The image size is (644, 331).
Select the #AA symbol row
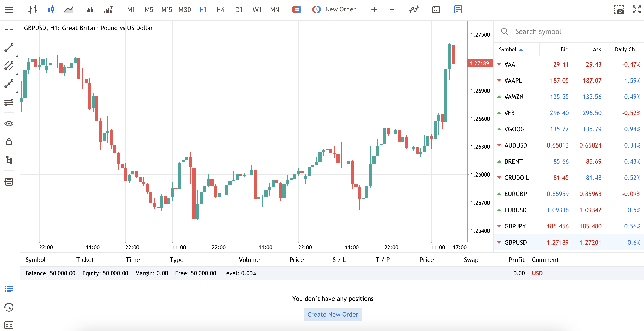pyautogui.click(x=569, y=65)
